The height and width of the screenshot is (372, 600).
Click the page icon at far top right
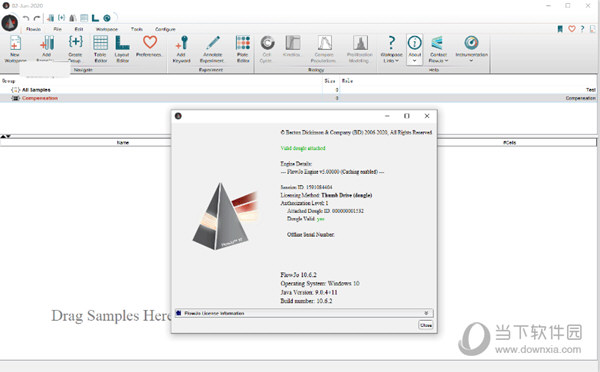(x=593, y=29)
